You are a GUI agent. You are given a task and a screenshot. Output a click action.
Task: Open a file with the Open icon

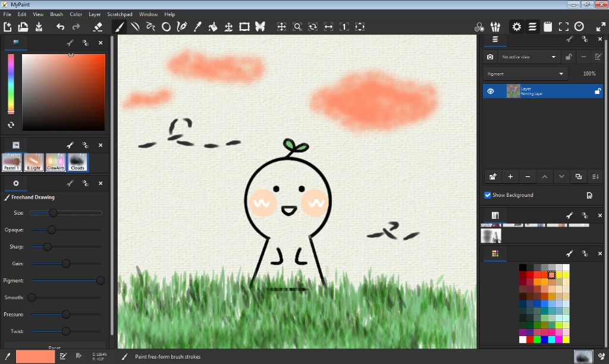tap(23, 27)
